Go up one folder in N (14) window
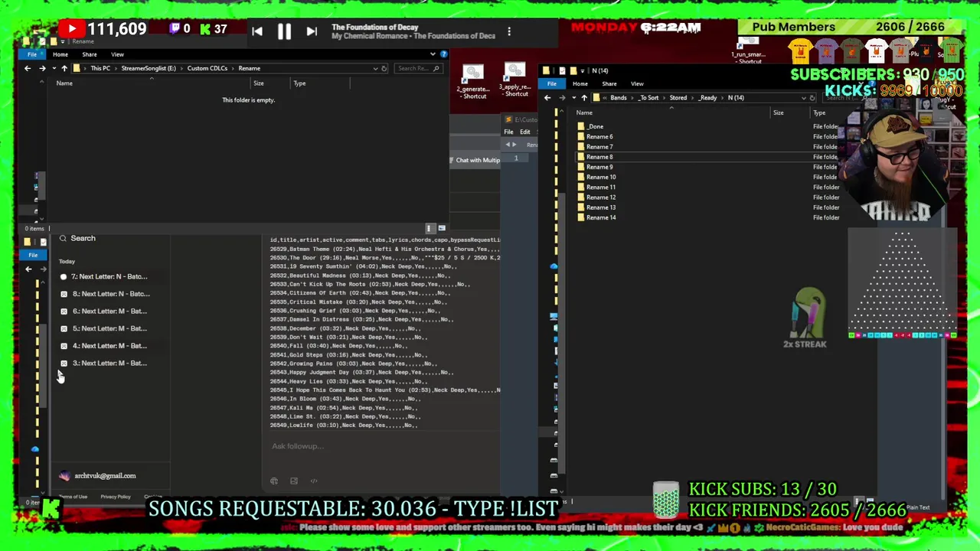The width and height of the screenshot is (980, 551). tap(584, 98)
